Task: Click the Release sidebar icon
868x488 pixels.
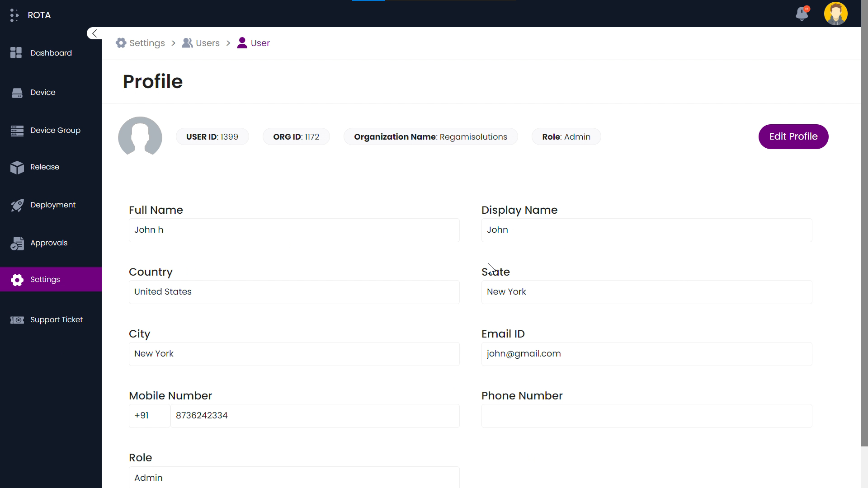Action: tap(17, 167)
